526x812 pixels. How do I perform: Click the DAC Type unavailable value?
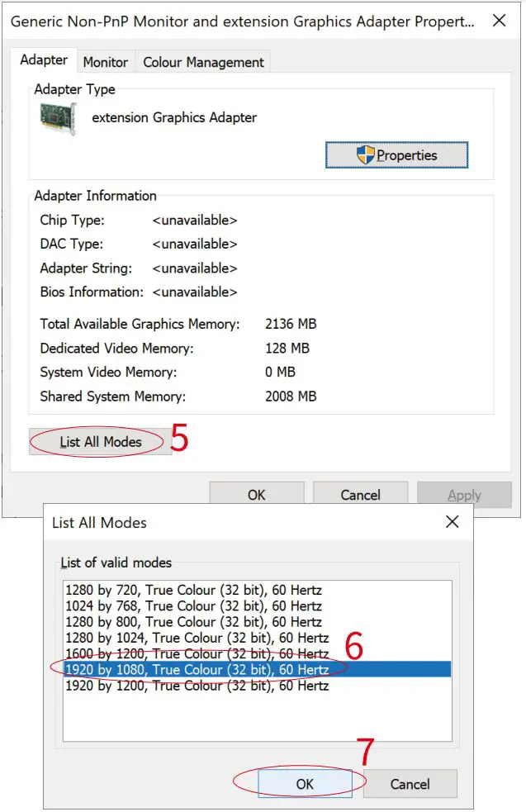(195, 244)
